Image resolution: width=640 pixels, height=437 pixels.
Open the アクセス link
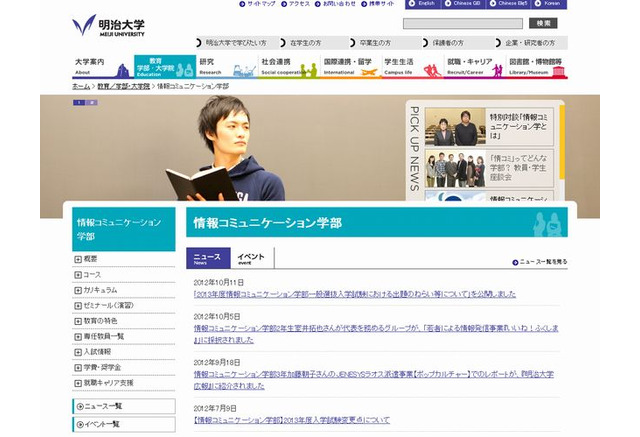click(296, 4)
